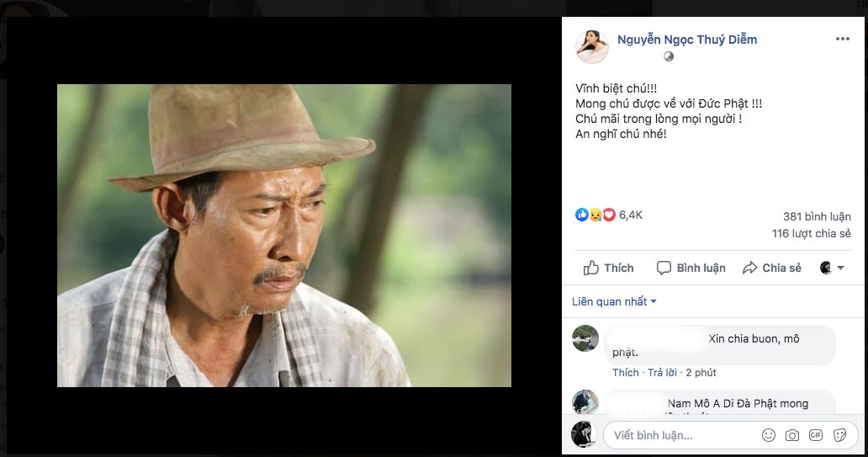Open the emoji picker in comment box

[768, 435]
